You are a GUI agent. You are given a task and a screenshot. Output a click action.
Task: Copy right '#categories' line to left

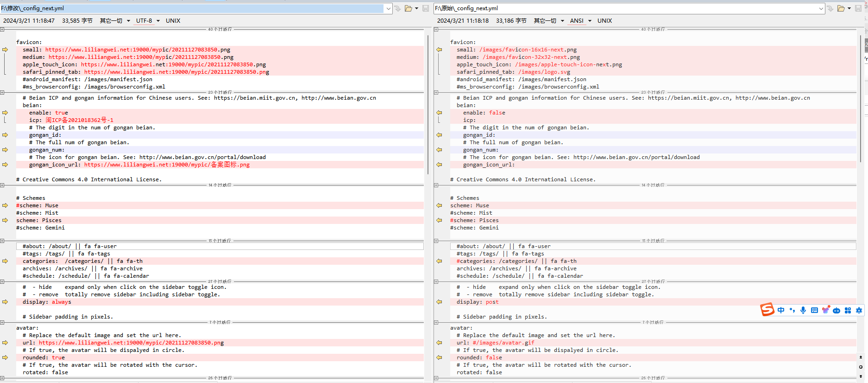(439, 261)
